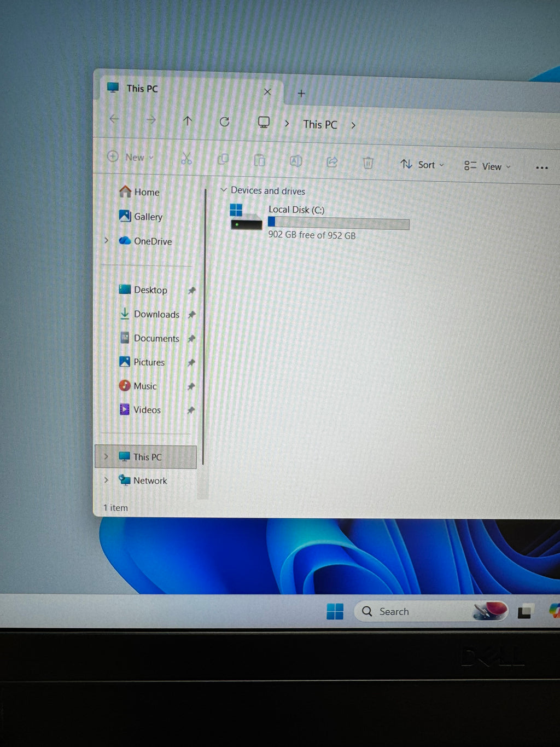Open the Videos quick access folder
The width and height of the screenshot is (560, 747).
(140, 409)
